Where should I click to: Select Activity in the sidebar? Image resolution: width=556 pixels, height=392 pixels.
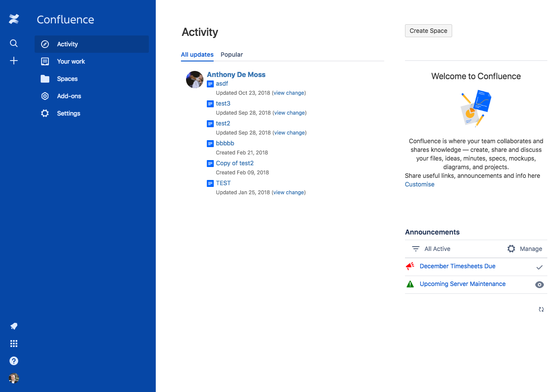pyautogui.click(x=92, y=44)
